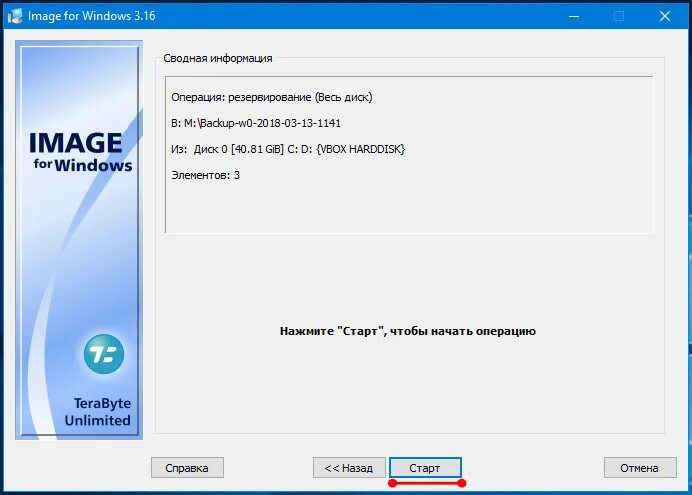This screenshot has width=692, height=495.
Task: Minimize the Image for Windows window
Action: (574, 16)
